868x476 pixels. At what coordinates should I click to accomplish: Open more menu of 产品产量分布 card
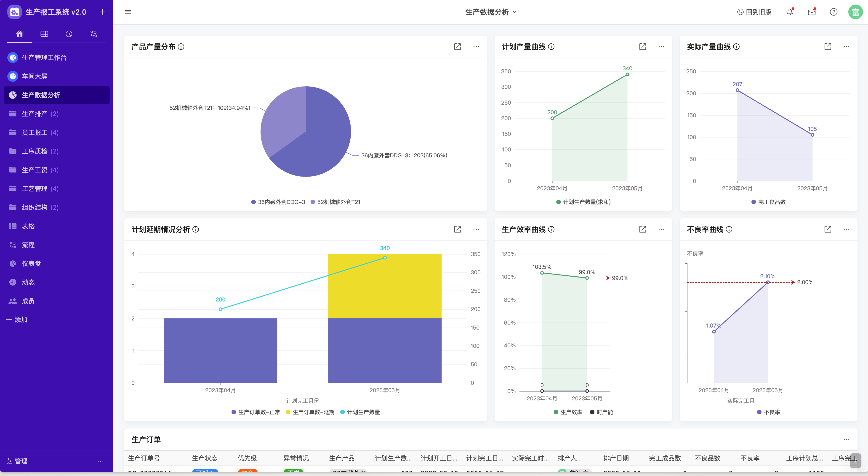[x=476, y=47]
